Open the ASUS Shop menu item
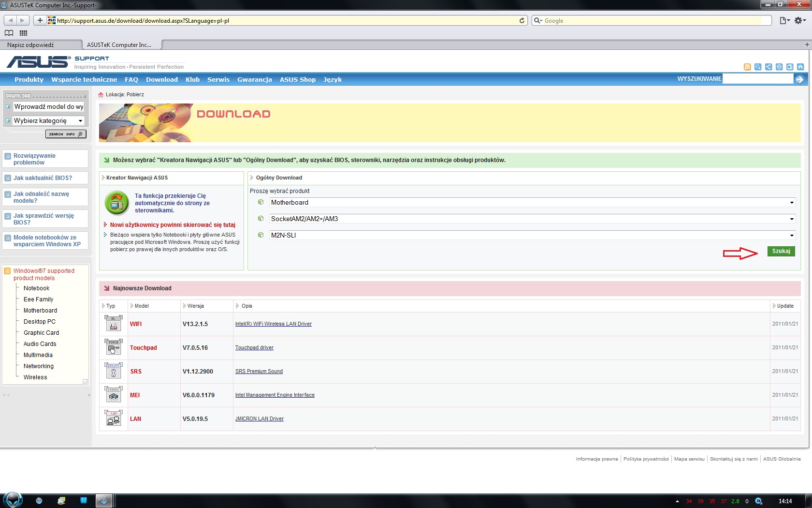The height and width of the screenshot is (508, 812). 298,80
